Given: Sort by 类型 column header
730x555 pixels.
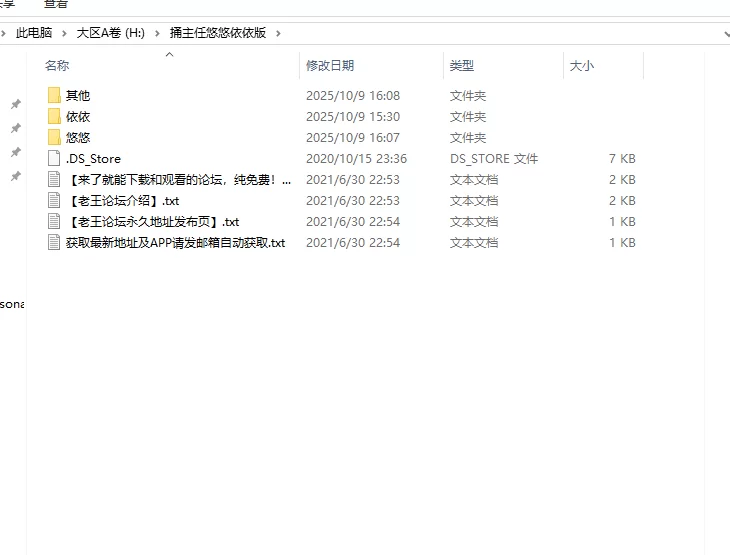Looking at the screenshot, I should pyautogui.click(x=462, y=66).
